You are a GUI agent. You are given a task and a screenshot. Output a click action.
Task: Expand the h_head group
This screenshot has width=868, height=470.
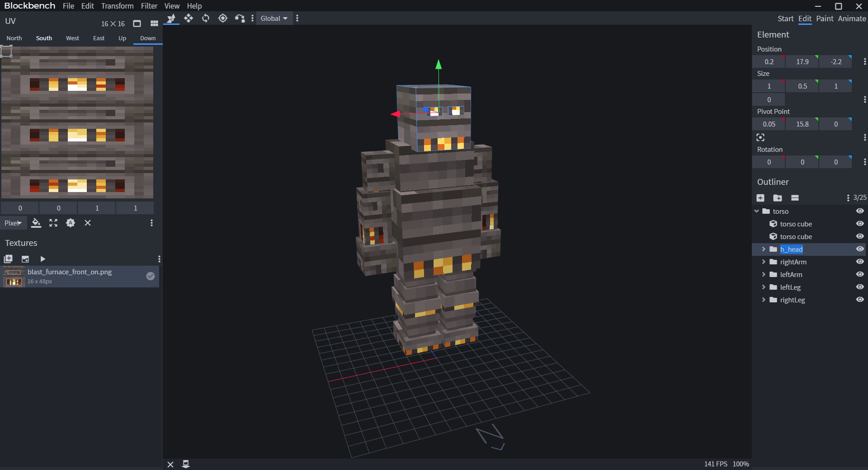(764, 249)
